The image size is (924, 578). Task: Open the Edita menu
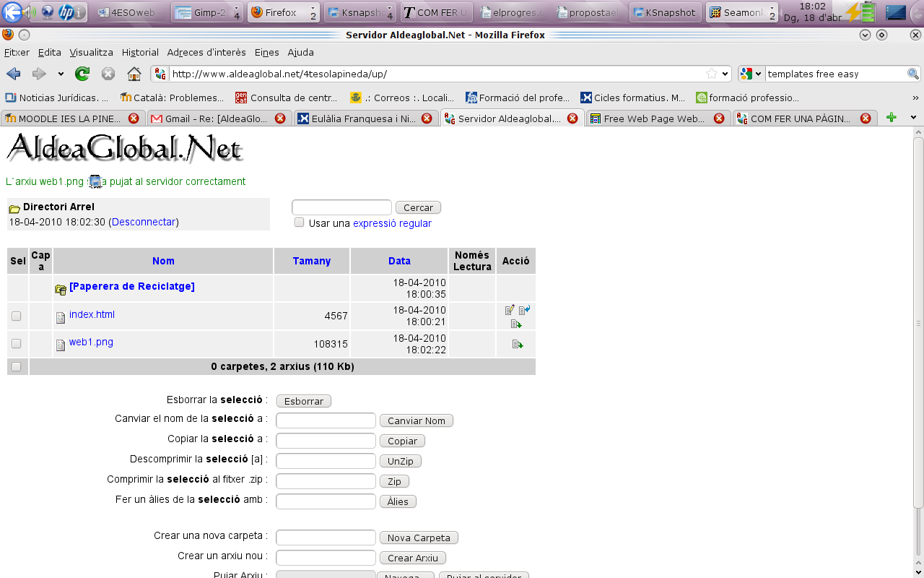pos(50,52)
